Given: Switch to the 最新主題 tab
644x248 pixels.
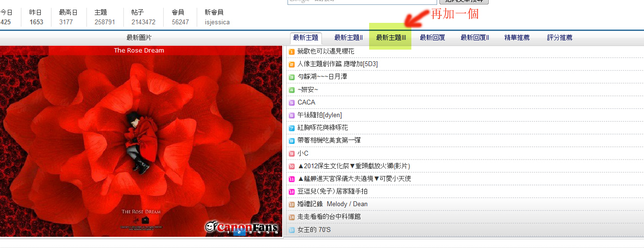Looking at the screenshot, I should click(306, 38).
